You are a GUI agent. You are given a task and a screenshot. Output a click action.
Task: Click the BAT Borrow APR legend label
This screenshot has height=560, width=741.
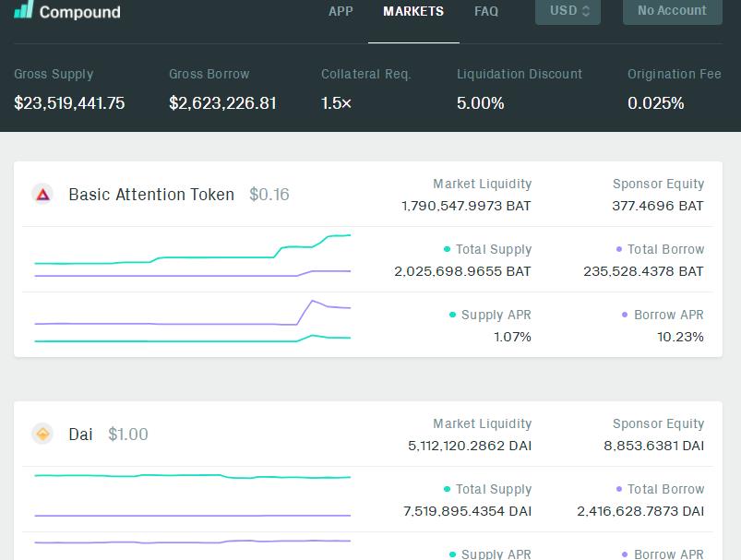669,315
